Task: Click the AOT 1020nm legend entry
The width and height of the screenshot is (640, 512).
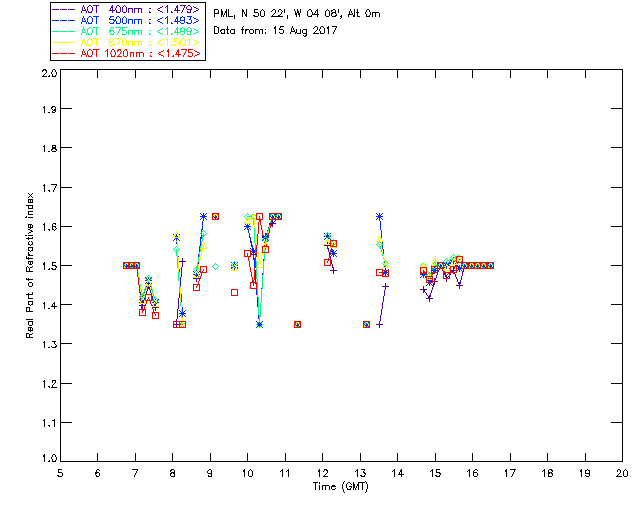Action: pos(126,53)
